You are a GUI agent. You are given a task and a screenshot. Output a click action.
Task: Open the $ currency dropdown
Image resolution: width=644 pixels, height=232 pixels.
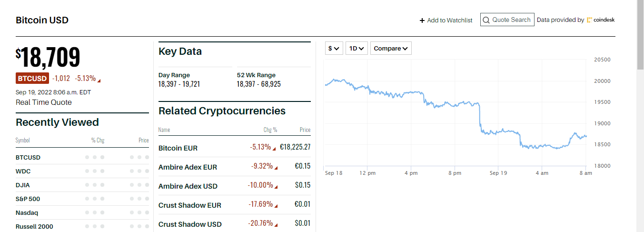334,48
